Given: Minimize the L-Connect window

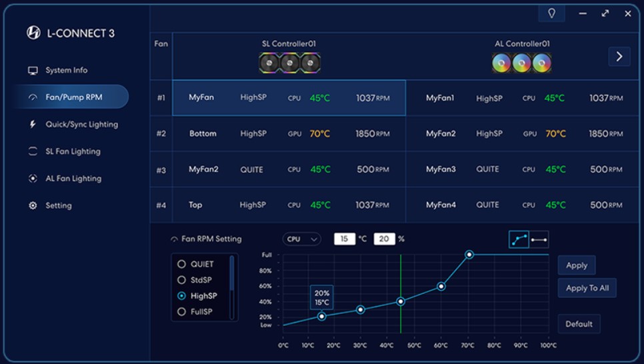Looking at the screenshot, I should point(583,13).
